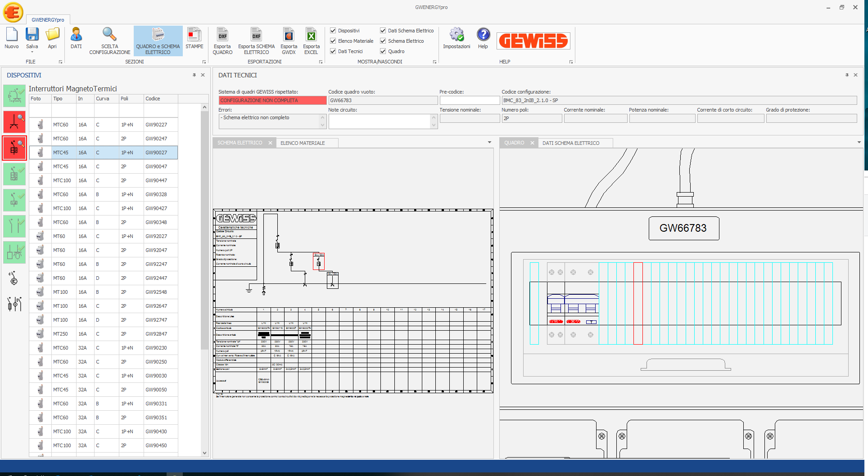Click the GEWISS logo

click(x=533, y=41)
